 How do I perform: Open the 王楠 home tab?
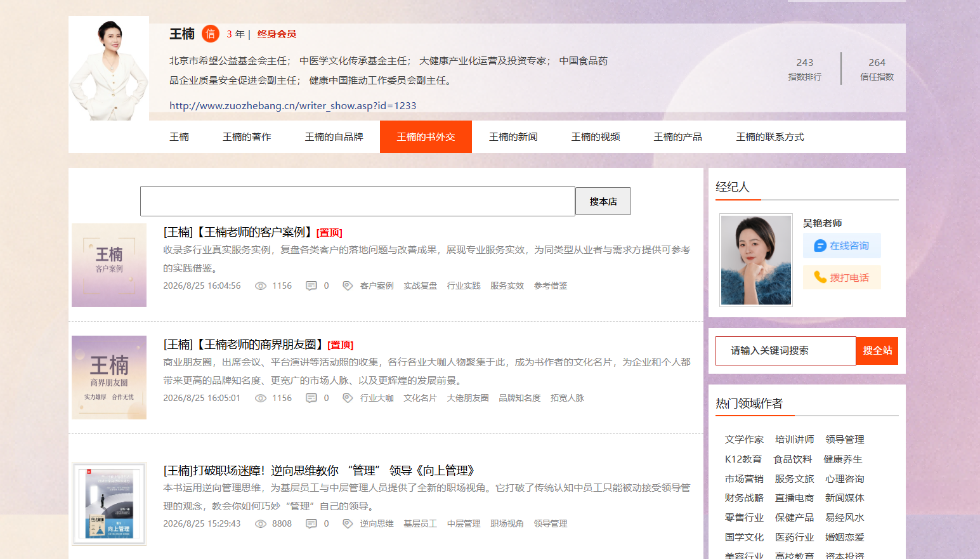pyautogui.click(x=180, y=137)
